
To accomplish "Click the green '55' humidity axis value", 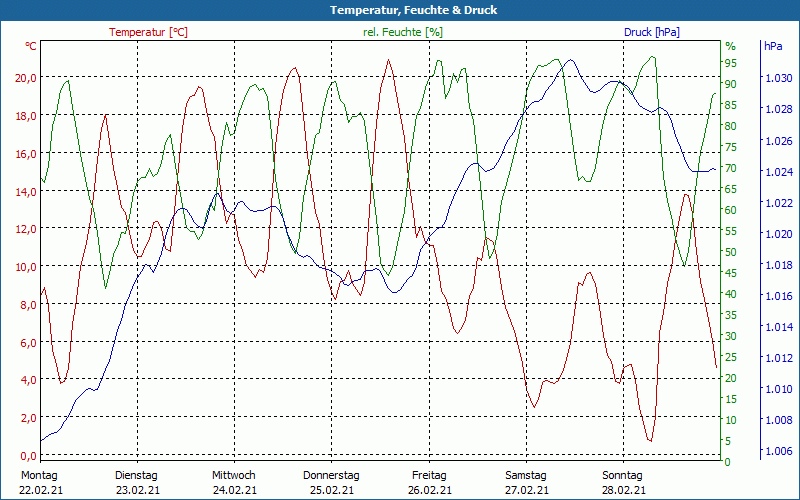I will [731, 231].
